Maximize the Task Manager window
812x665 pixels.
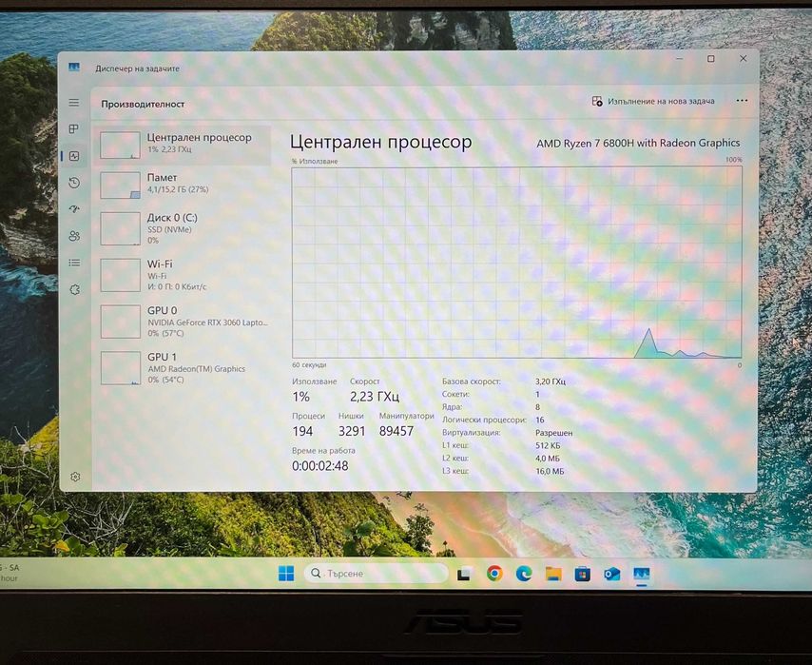click(x=711, y=59)
